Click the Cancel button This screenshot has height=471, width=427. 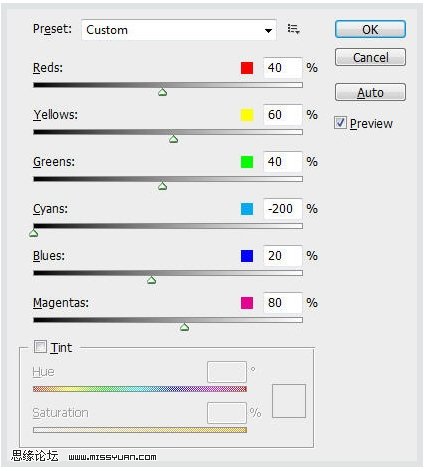370,57
